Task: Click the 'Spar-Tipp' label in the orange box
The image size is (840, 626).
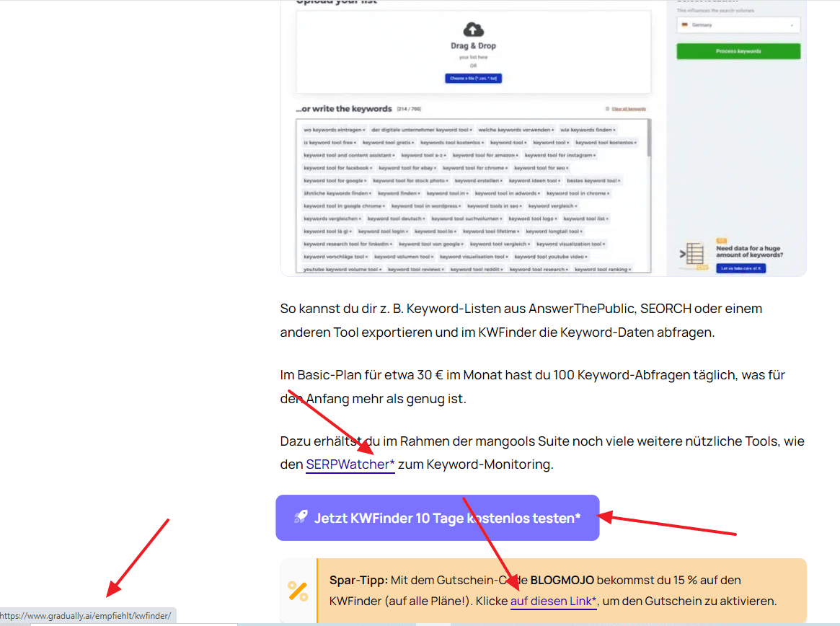Action: [x=357, y=581]
